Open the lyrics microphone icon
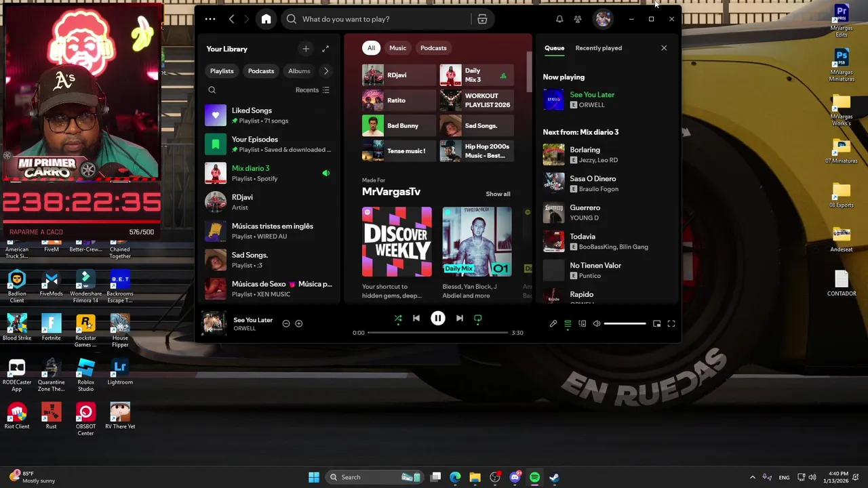Screen dimensions: 868x488 click(x=553, y=324)
